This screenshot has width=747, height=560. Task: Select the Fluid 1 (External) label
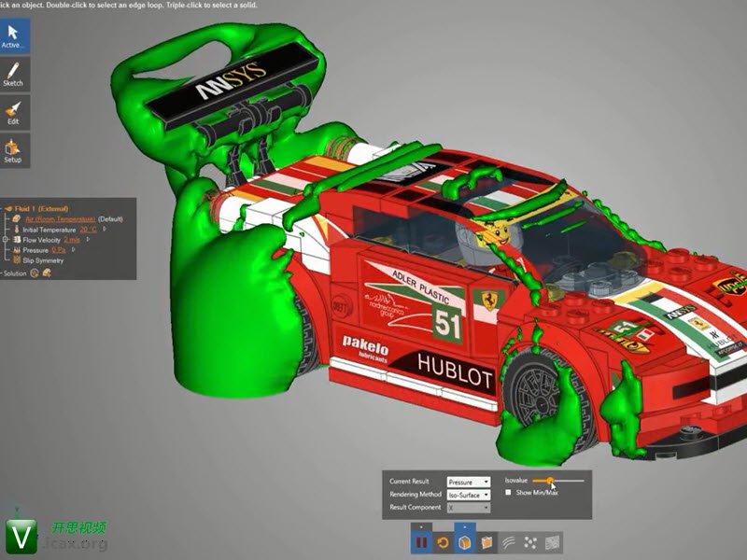(41, 208)
